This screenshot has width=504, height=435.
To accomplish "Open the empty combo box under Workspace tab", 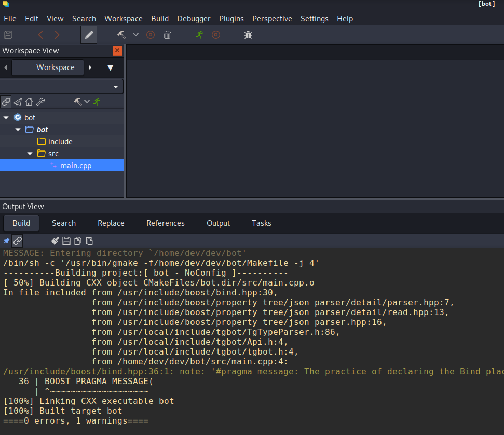I will pos(61,87).
